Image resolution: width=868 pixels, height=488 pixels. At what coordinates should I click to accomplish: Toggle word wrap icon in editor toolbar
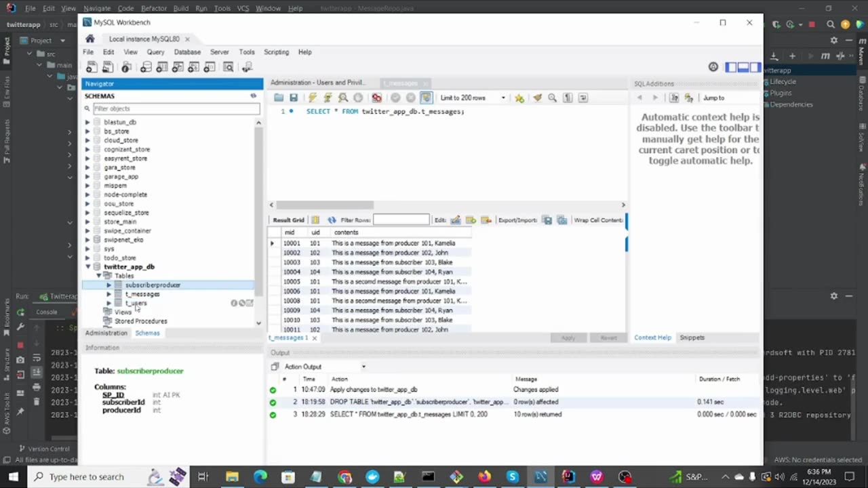[583, 98]
